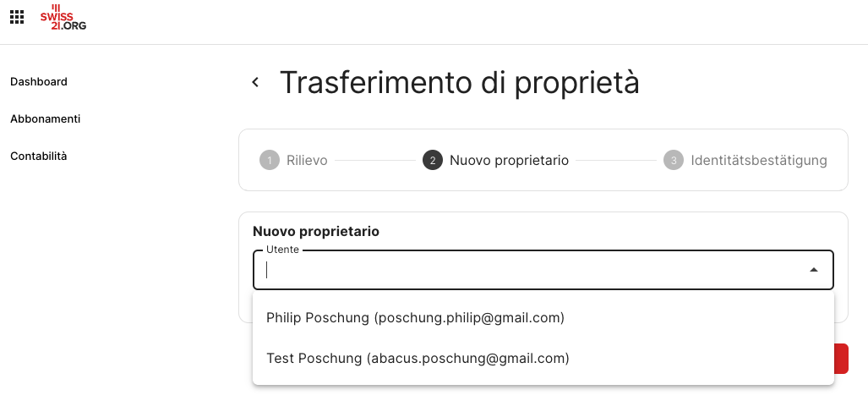Viewport: 868px width, 401px height.
Task: Open the apps grid launcher
Action: coord(16,18)
